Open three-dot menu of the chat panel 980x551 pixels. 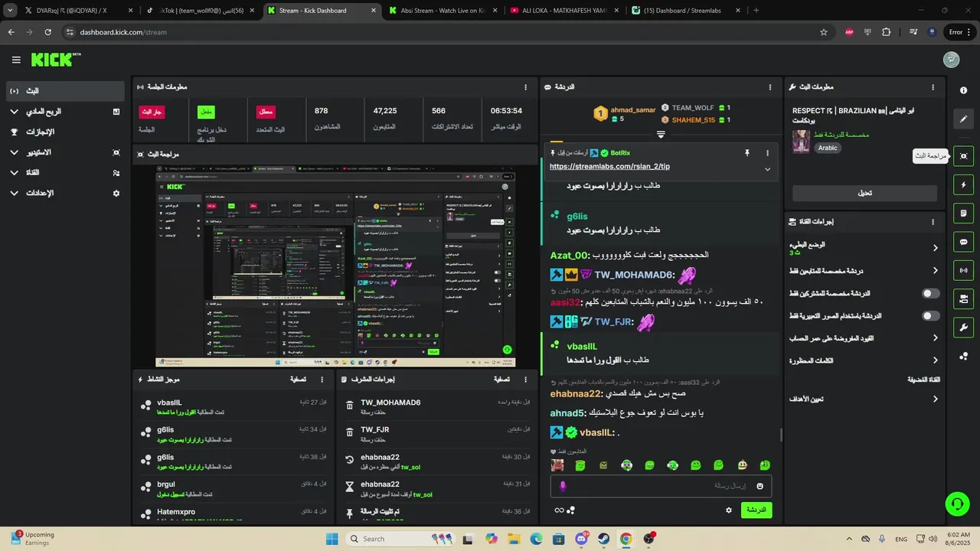point(770,87)
